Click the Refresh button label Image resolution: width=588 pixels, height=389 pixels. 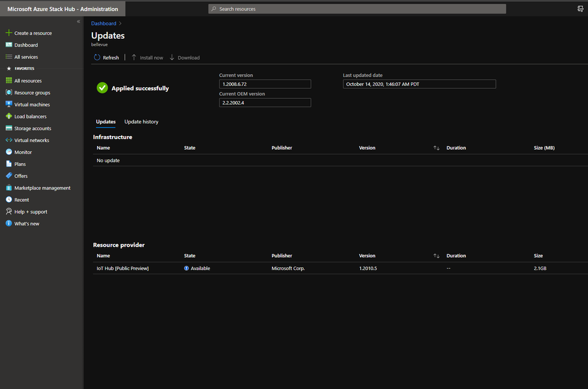tap(111, 58)
